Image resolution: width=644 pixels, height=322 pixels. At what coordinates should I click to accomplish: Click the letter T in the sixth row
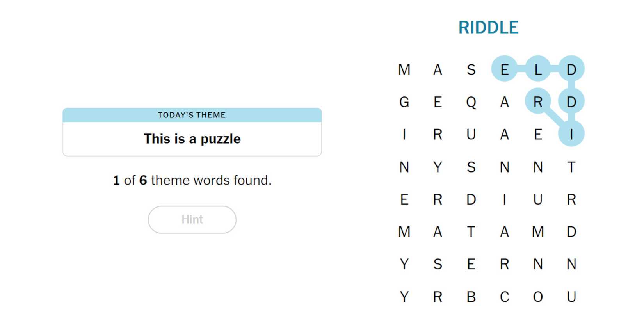point(471,232)
